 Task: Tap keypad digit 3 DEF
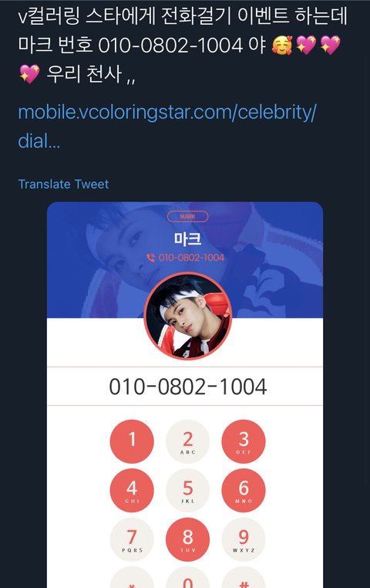pos(244,441)
